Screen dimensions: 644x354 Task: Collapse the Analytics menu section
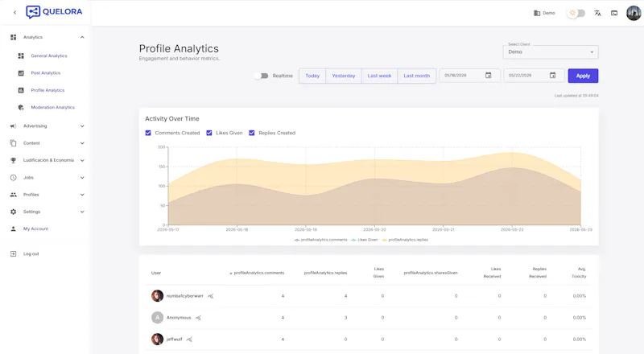pyautogui.click(x=82, y=37)
